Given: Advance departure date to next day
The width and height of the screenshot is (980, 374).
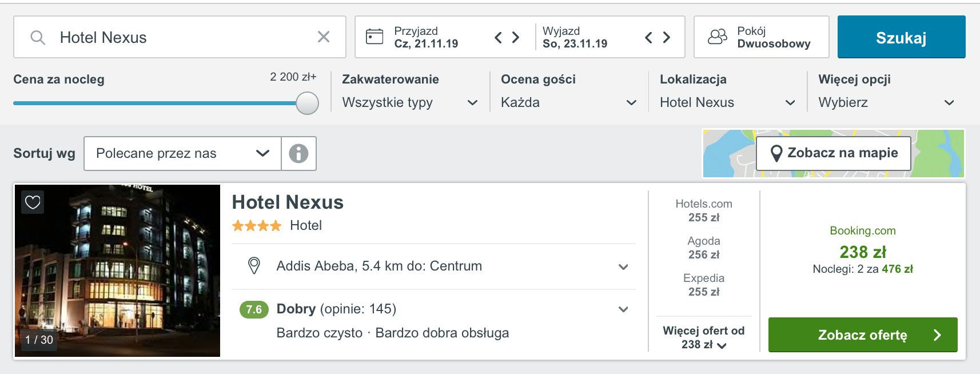Looking at the screenshot, I should click(667, 38).
